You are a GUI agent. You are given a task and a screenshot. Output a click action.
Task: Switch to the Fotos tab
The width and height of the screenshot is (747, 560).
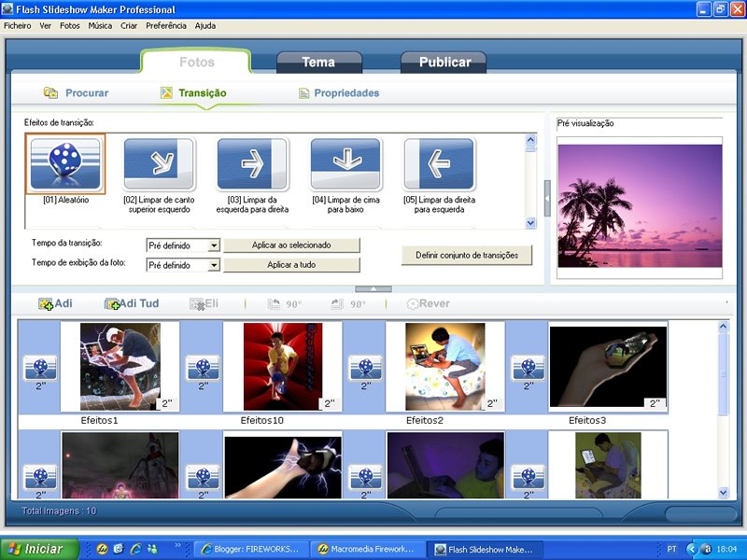[x=196, y=62]
